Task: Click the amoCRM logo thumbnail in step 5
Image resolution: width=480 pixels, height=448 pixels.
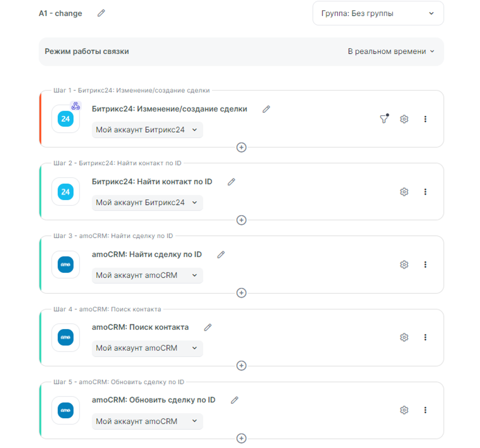Action: tap(66, 410)
